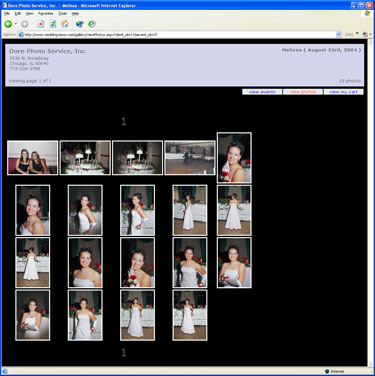
Task: Open the empty dance floor room thumbnail
Action: coord(190,158)
